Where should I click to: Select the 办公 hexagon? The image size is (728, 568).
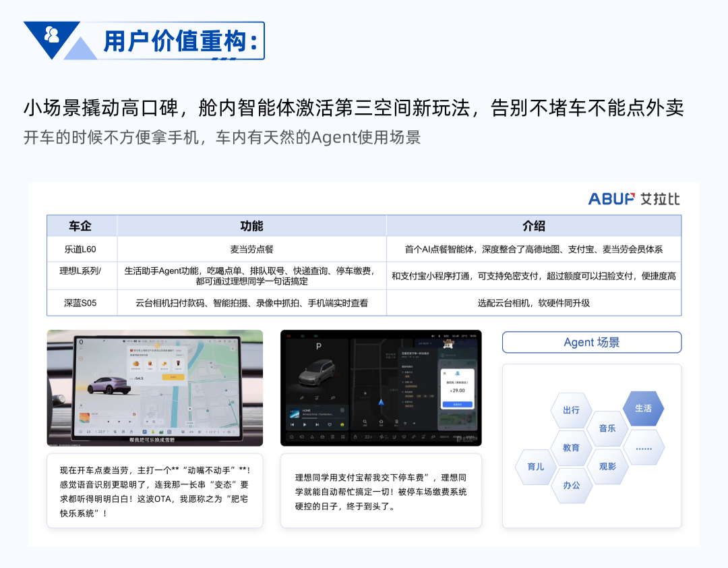[571, 485]
